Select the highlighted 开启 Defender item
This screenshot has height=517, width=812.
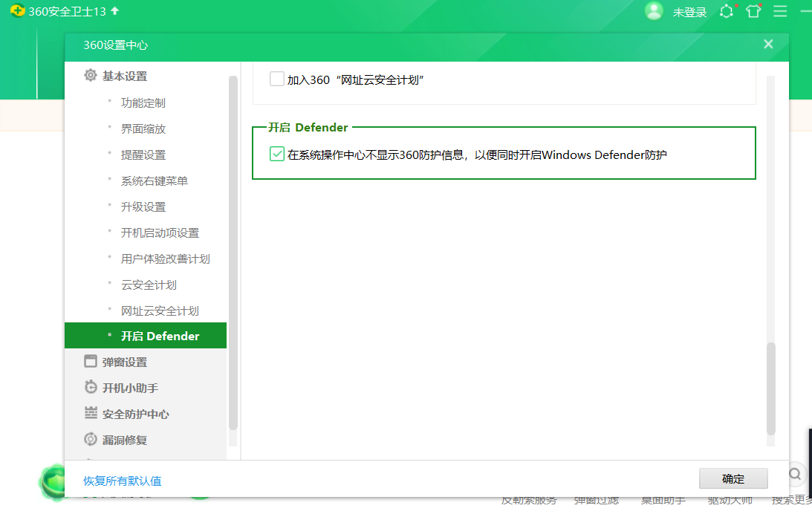146,336
